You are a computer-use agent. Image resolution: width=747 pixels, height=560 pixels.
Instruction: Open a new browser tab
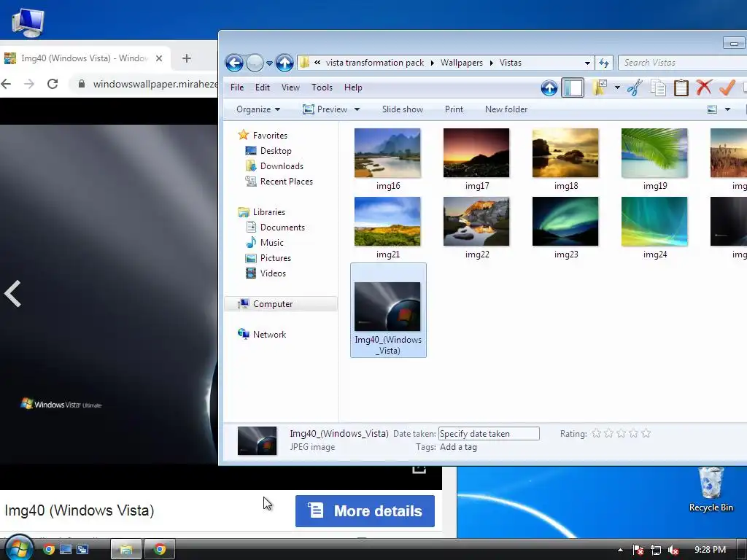coord(186,58)
